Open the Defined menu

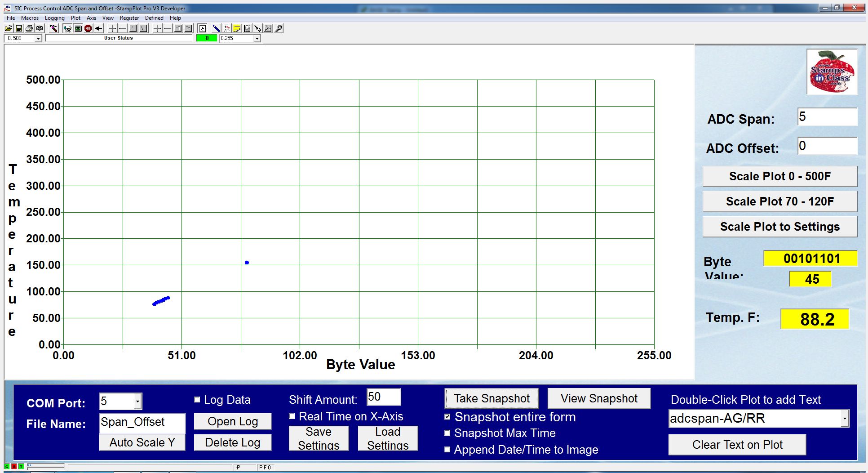(x=154, y=18)
